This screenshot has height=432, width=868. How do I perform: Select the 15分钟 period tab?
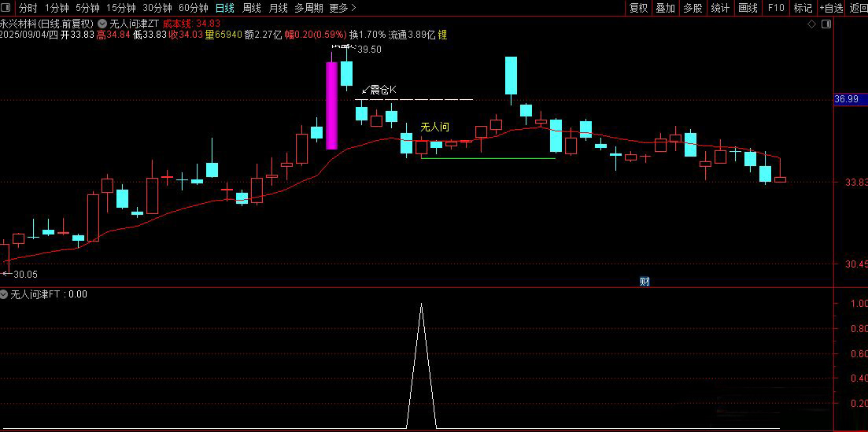[120, 8]
